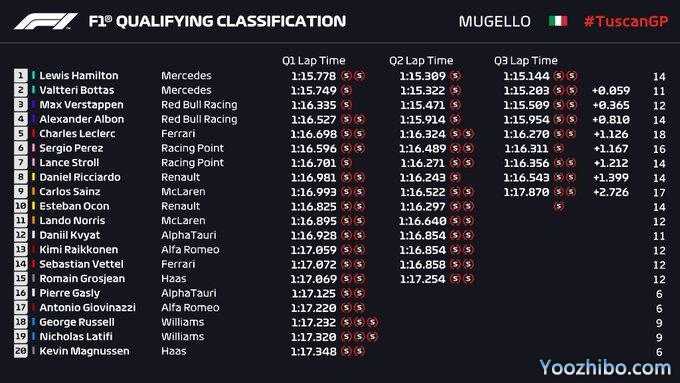
Task: Select the Q1 Lap Time column header
Action: [x=314, y=61]
